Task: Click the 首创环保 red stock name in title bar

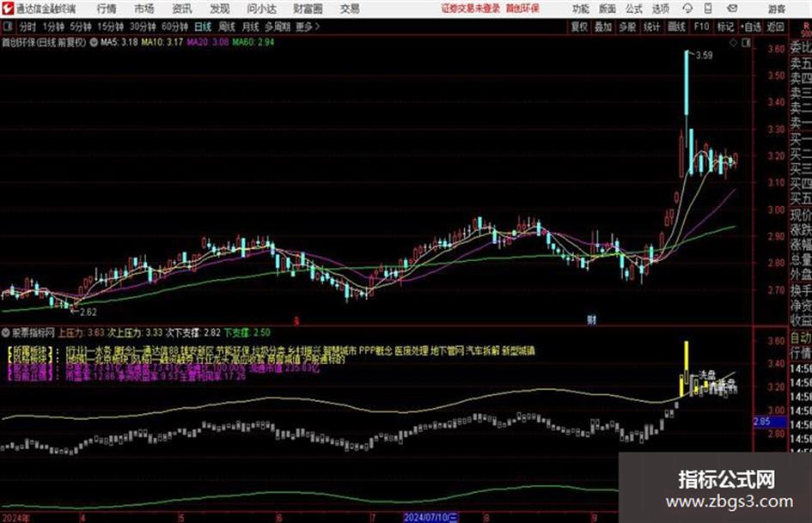Action: pyautogui.click(x=522, y=9)
